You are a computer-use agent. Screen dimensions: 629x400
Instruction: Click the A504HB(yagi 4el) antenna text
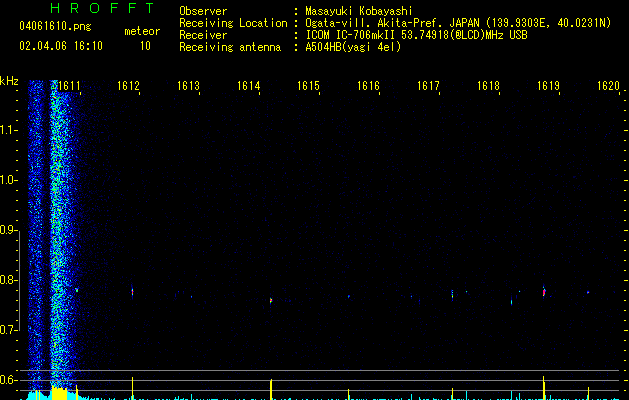[x=353, y=47]
